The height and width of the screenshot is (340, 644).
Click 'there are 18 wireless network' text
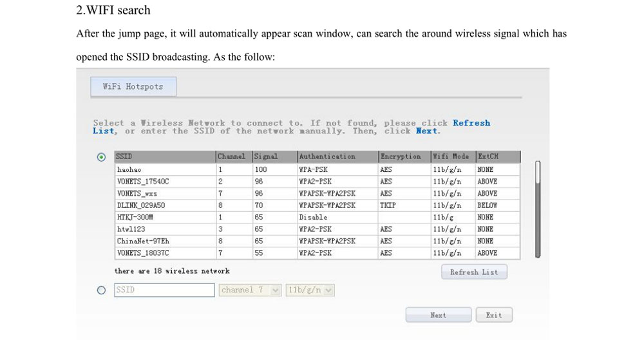click(x=172, y=271)
